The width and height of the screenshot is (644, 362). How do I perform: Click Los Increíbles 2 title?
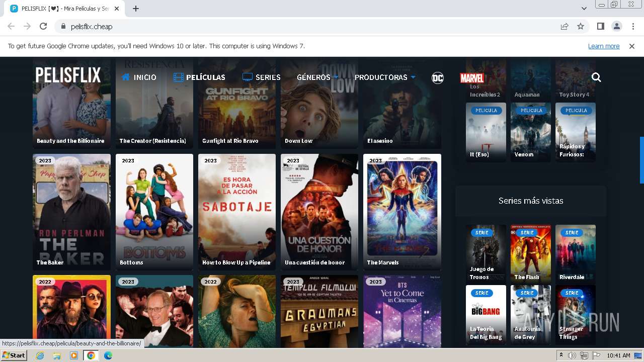485,90
